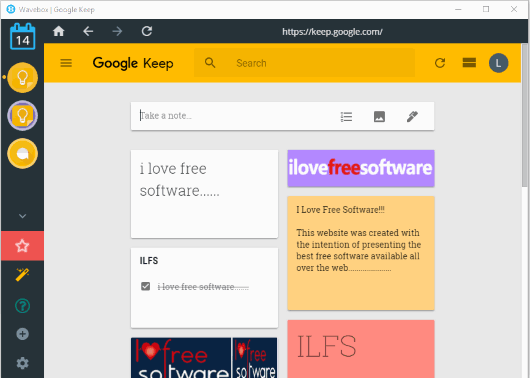Reload page from Wavebox toolbar
The image size is (530, 378).
pyautogui.click(x=147, y=31)
